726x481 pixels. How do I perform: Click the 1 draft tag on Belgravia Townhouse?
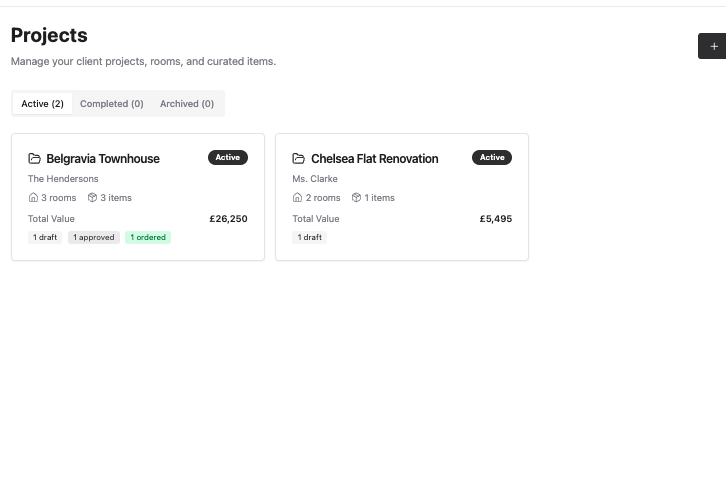pos(45,238)
